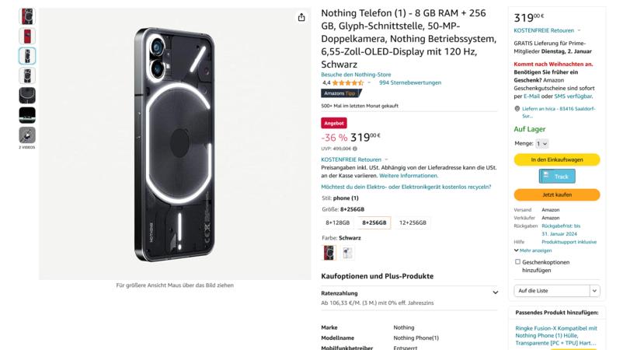Visit the Nothing-Store link
This screenshot has height=350, width=644.
tap(356, 75)
